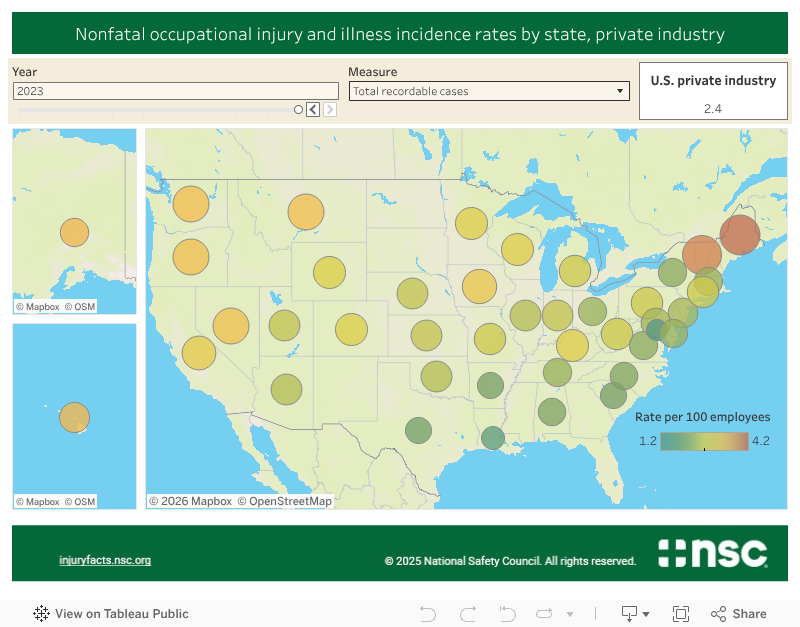Screen dimensions: 800x627
Task: Open the injuryfacts.nsc.org link
Action: [105, 560]
